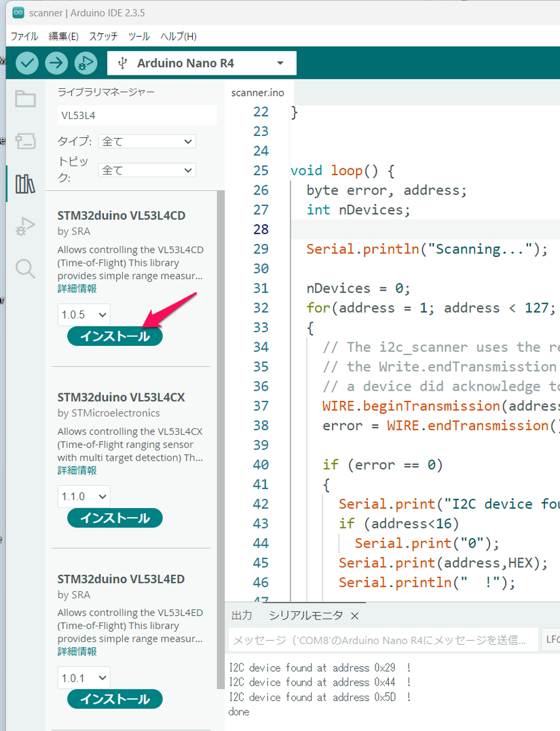
Task: Switch to the 出力 output tab
Action: point(242,616)
